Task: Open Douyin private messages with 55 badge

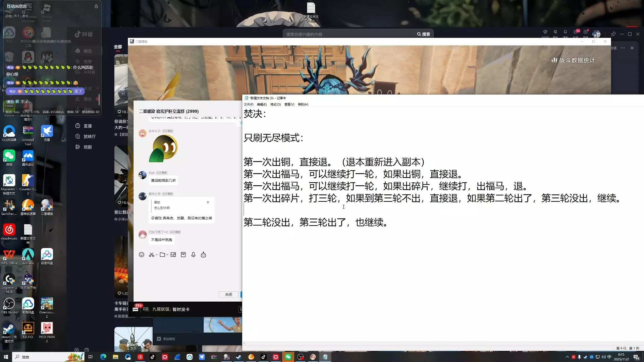Action: click(576, 32)
